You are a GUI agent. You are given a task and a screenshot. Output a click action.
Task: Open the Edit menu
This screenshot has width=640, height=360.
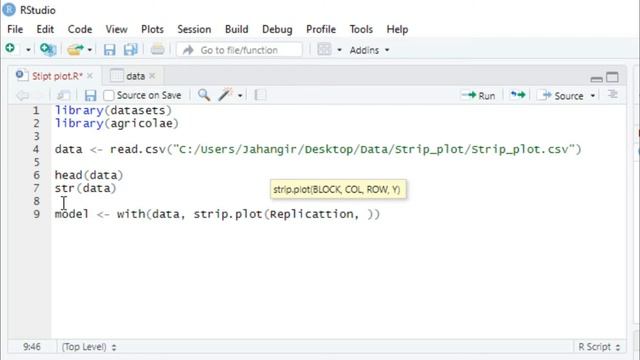pos(45,29)
